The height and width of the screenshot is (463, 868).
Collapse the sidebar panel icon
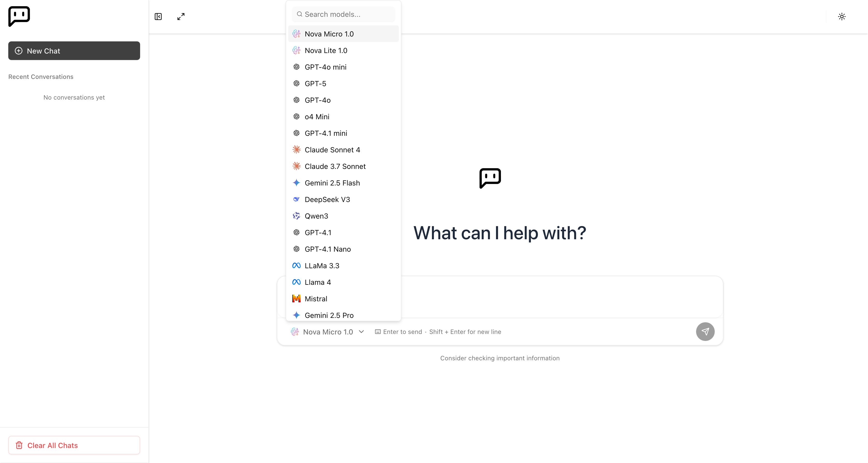(x=158, y=17)
